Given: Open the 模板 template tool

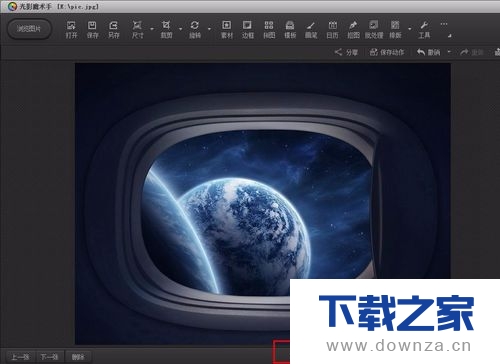Looking at the screenshot, I should pyautogui.click(x=290, y=30).
